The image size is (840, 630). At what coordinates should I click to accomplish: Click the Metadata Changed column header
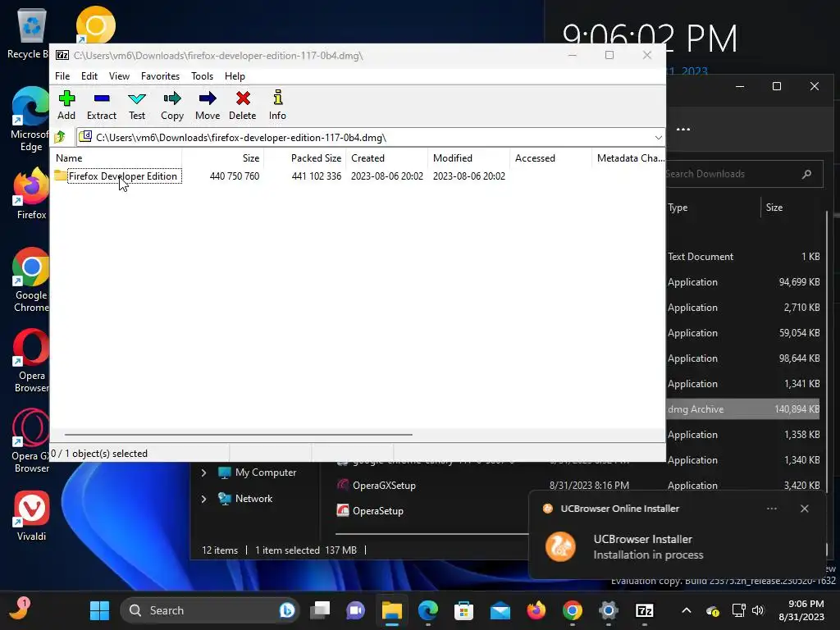629,158
